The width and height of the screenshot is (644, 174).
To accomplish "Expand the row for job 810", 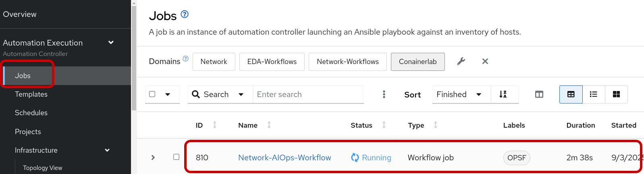I will 153,157.
